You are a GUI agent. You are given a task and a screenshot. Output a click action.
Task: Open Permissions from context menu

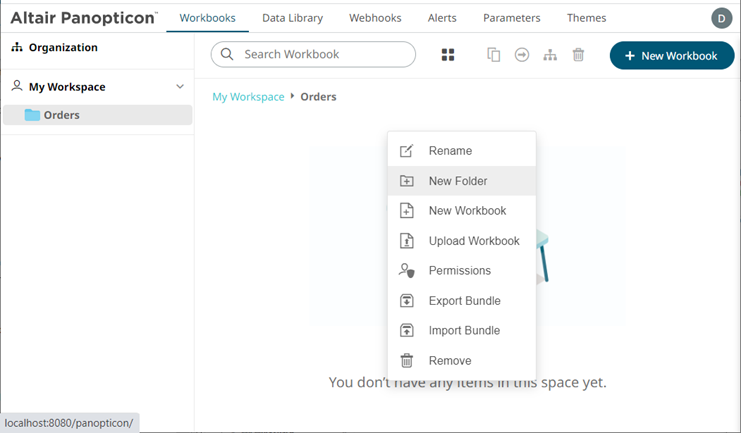tap(461, 271)
